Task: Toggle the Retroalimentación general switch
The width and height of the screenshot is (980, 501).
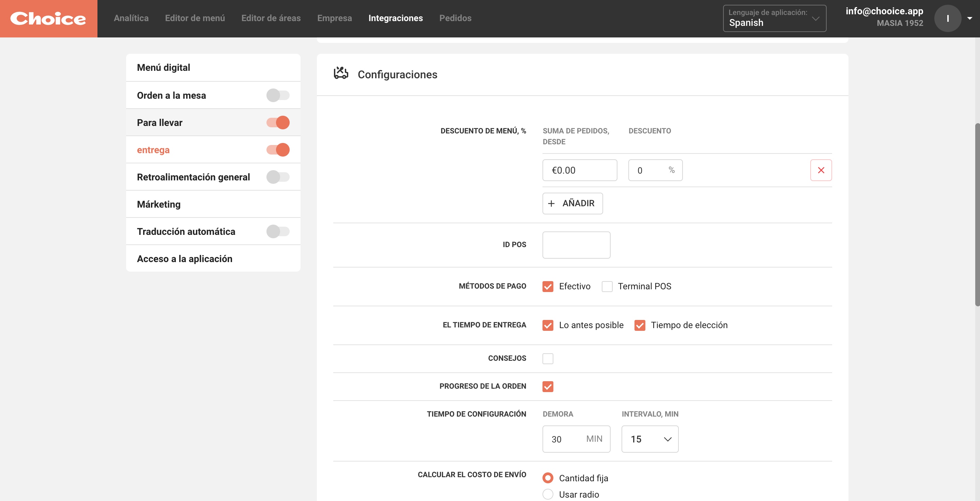Action: (x=278, y=177)
